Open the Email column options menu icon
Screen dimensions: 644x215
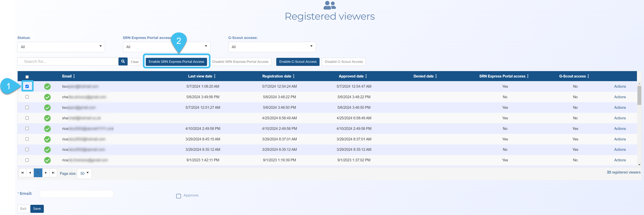pyautogui.click(x=74, y=76)
